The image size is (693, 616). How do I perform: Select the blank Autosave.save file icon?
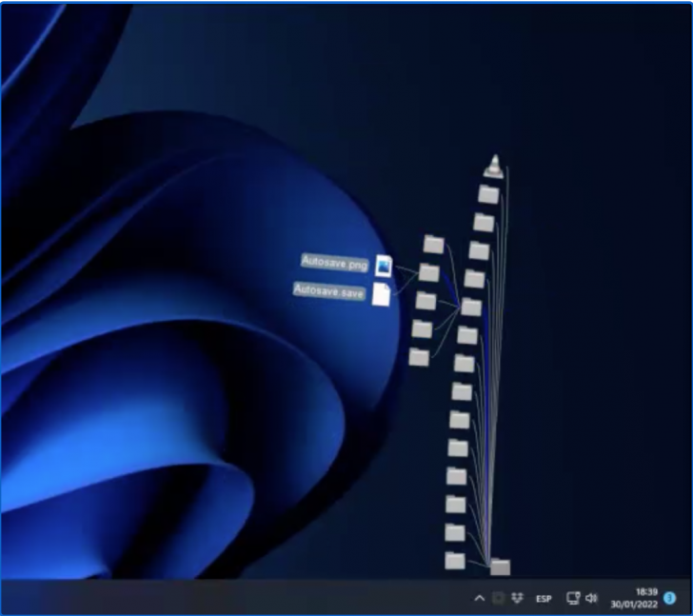point(381,295)
